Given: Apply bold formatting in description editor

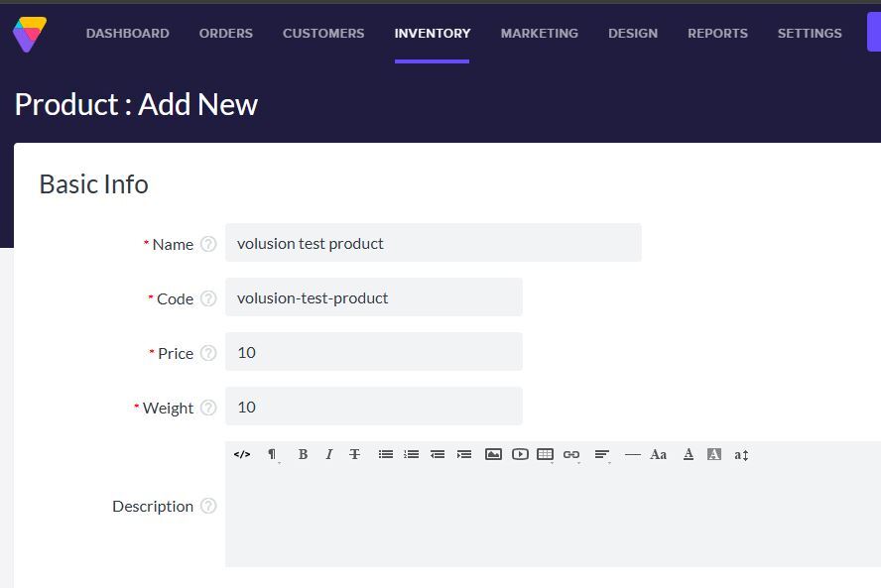Looking at the screenshot, I should pos(303,454).
